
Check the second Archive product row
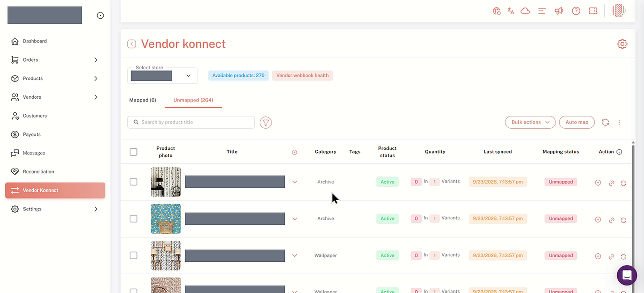tap(133, 219)
